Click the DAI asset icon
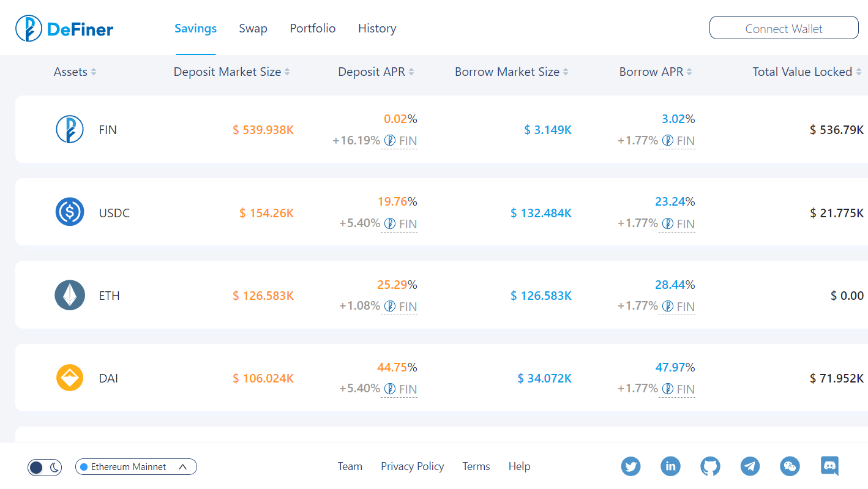This screenshot has height=489, width=868. 70,378
